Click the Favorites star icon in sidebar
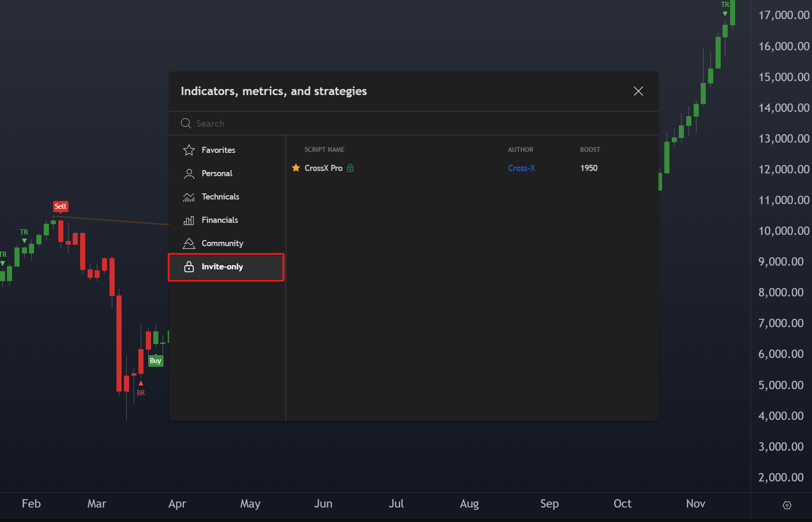 pos(189,150)
